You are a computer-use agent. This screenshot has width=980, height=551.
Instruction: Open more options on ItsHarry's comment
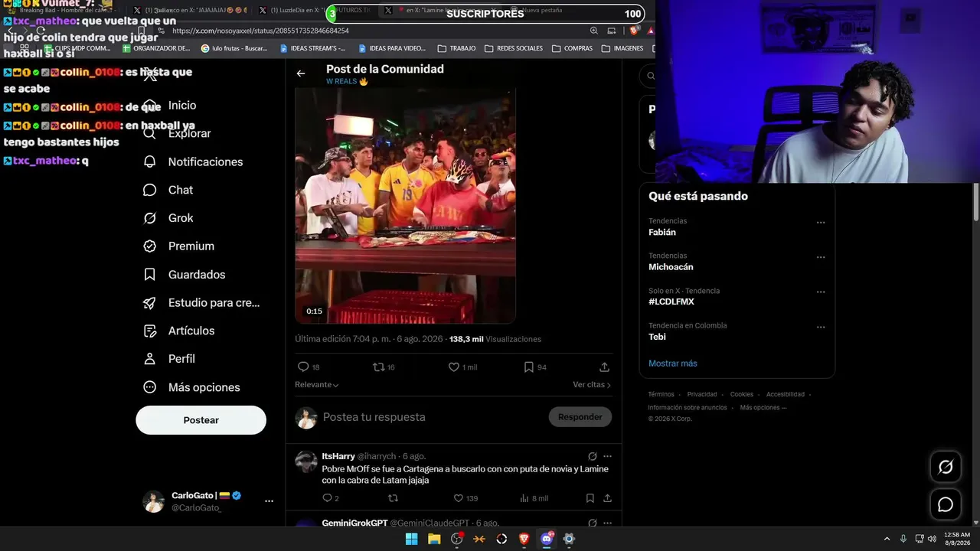coord(607,456)
